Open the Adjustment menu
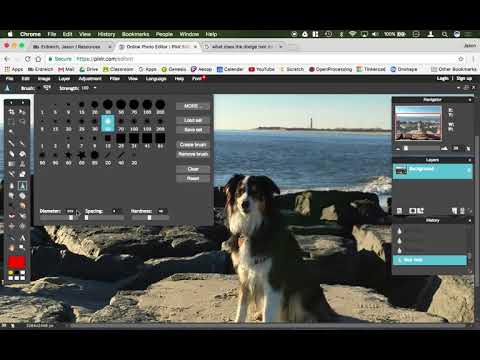 [x=90, y=79]
